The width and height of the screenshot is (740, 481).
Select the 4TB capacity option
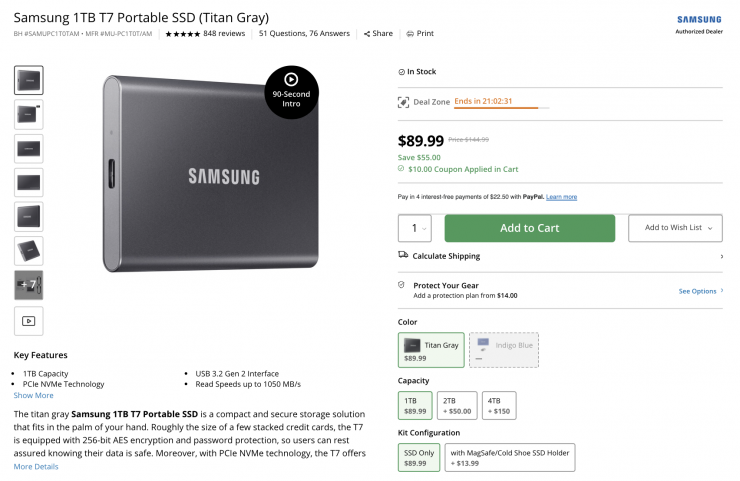point(499,405)
